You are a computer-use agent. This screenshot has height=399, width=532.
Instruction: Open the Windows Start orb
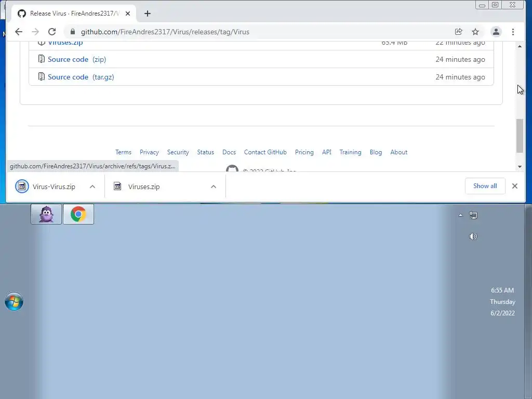[x=14, y=301]
